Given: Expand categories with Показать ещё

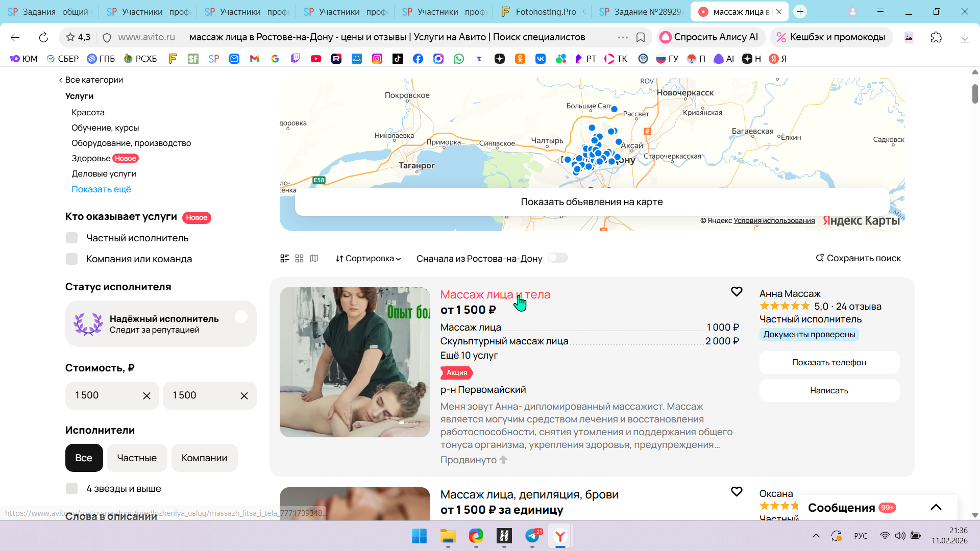Looking at the screenshot, I should coord(101,189).
